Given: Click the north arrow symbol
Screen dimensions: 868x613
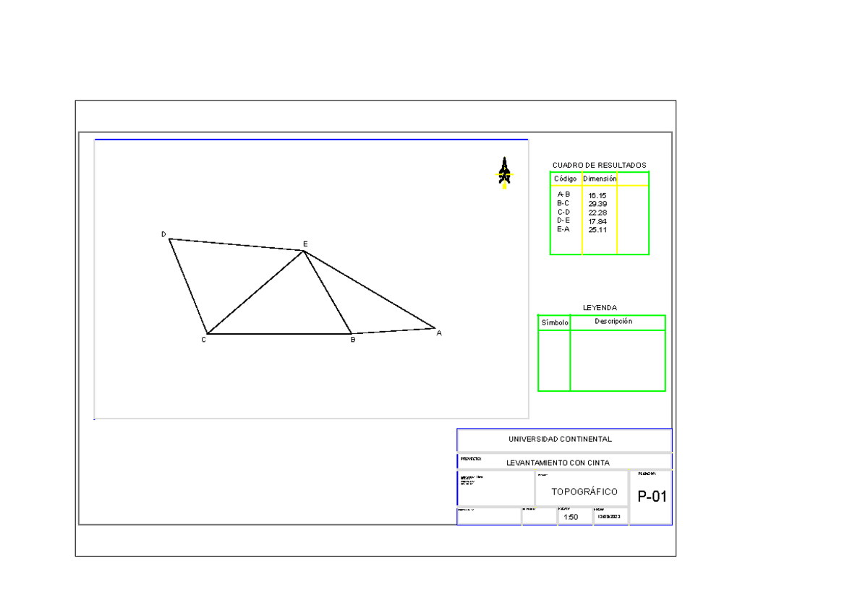Looking at the screenshot, I should 504,173.
